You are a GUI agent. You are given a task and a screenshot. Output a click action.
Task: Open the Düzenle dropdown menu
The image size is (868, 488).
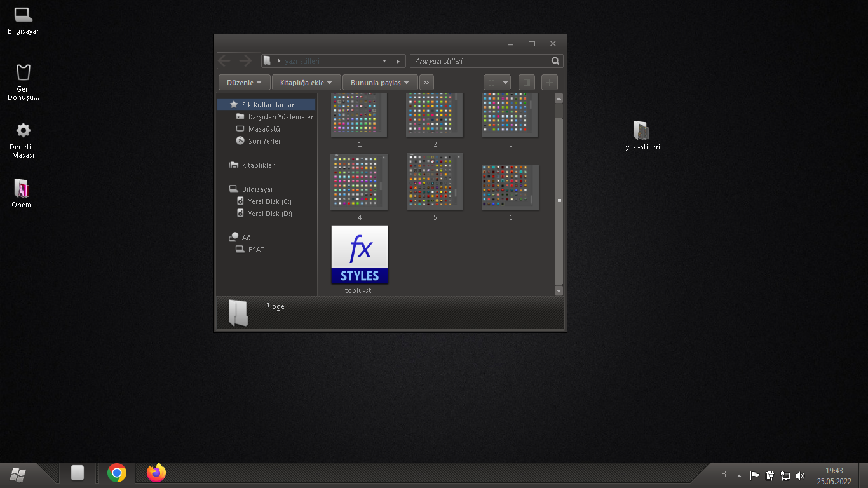244,83
